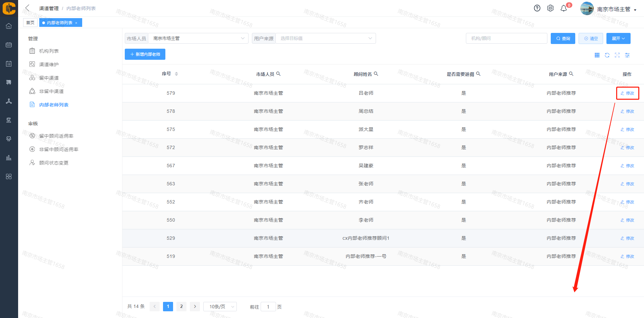
Task: Open the notification bell
Action: point(564,8)
